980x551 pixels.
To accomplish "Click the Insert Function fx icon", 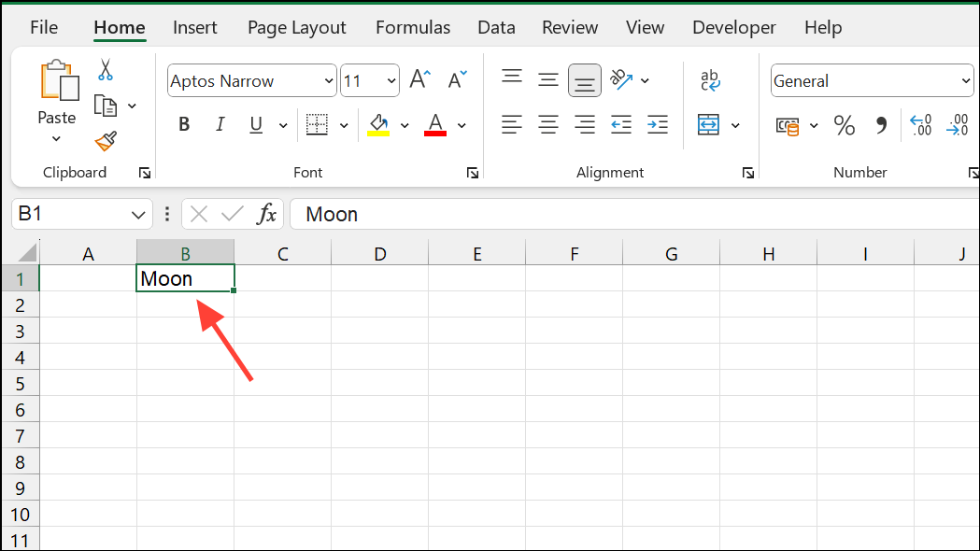I will coord(267,214).
